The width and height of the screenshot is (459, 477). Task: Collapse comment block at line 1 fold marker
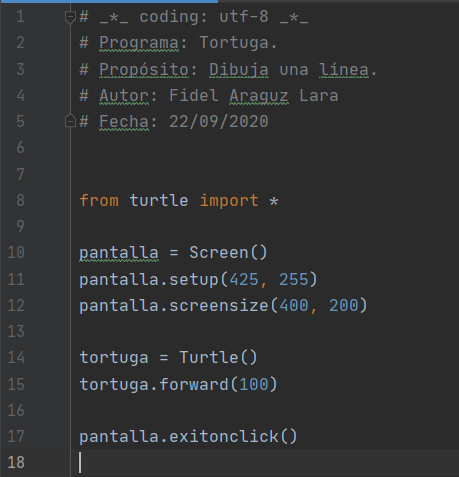pos(70,18)
